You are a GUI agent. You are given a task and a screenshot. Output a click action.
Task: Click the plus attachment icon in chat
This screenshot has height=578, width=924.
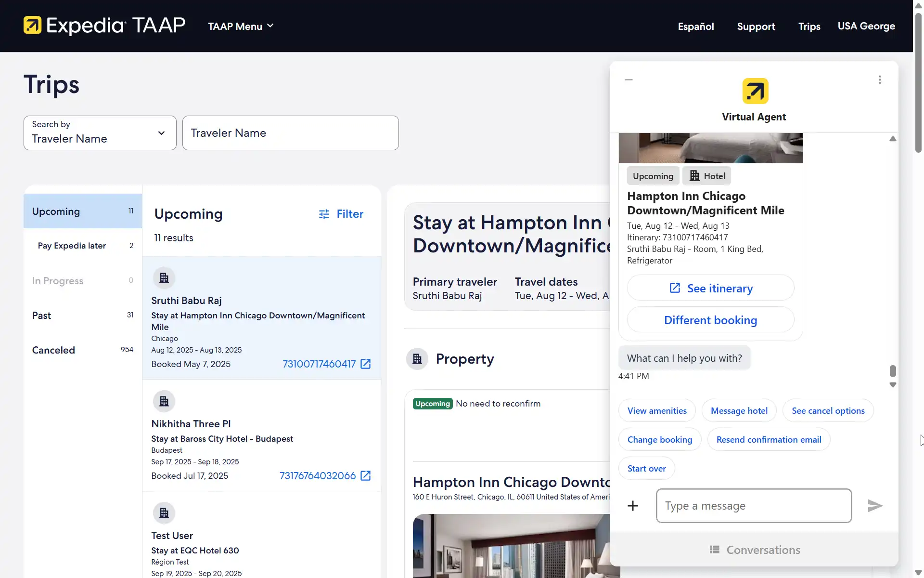coord(633,506)
